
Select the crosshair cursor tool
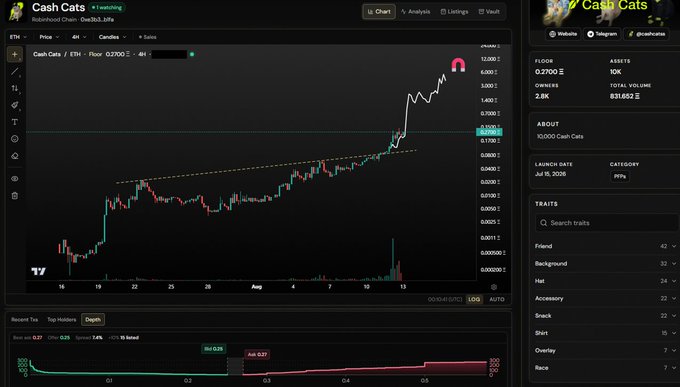tap(15, 54)
